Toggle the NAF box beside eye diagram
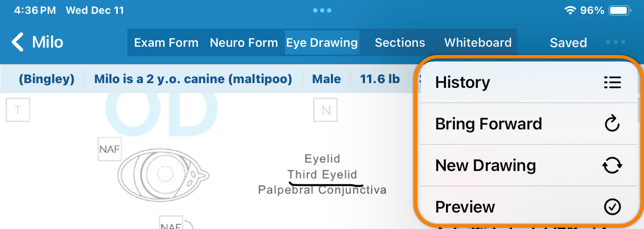This screenshot has height=229, width=644. coord(110,149)
